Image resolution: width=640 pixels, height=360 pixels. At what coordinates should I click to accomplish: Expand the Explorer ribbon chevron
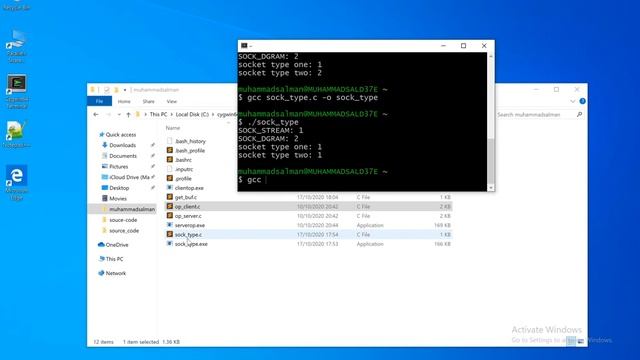point(573,101)
